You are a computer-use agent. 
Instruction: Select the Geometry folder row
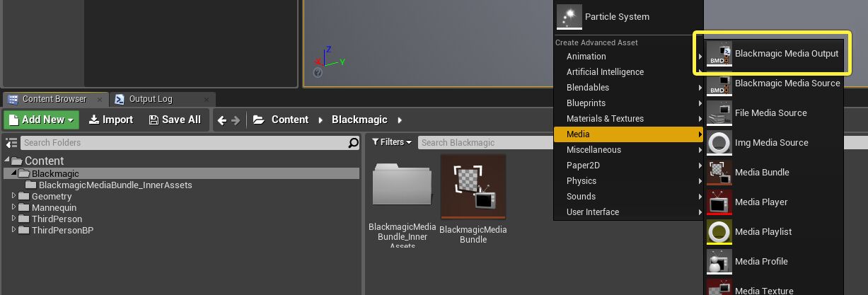(x=183, y=196)
